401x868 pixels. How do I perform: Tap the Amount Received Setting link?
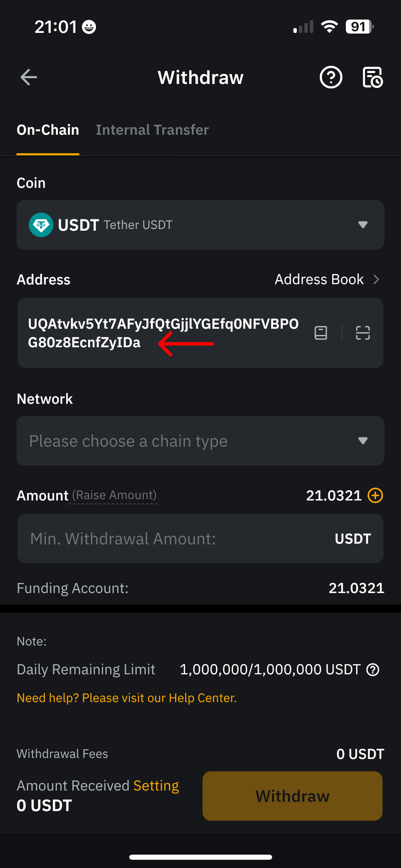coord(156,786)
